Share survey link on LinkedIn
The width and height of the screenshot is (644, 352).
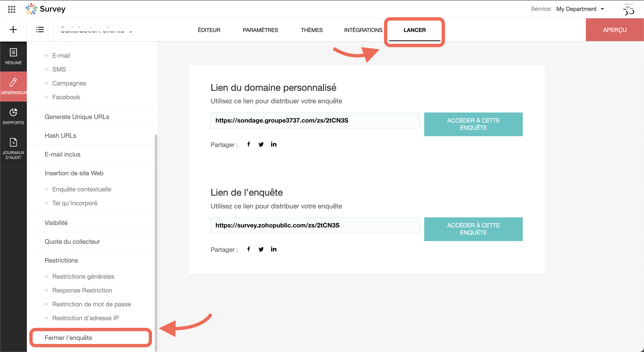(x=273, y=249)
